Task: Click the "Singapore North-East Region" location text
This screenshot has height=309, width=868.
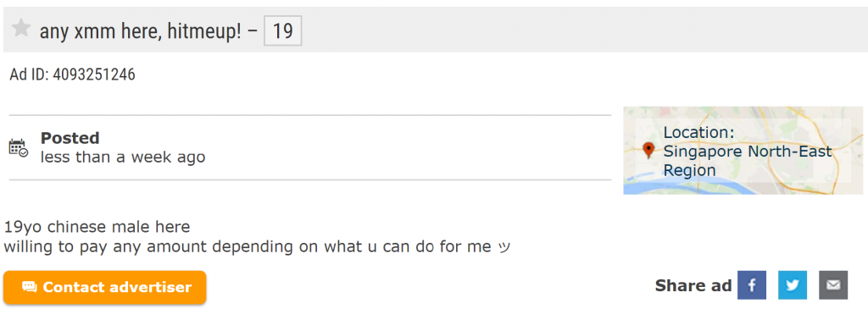Action: (x=748, y=160)
